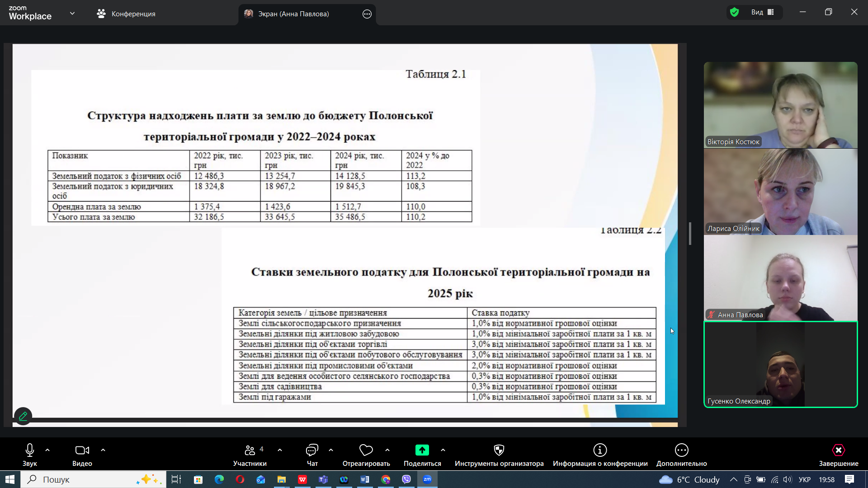Screen dimensions: 868x488
Task: Select Гусенко Олександр video thumbnail
Action: point(780,364)
